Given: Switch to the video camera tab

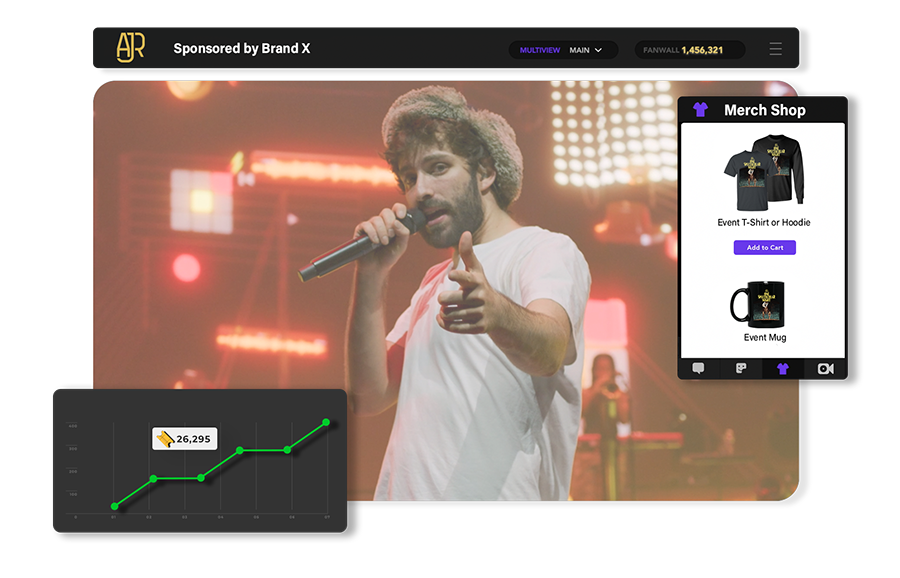Looking at the screenshot, I should click(x=825, y=369).
